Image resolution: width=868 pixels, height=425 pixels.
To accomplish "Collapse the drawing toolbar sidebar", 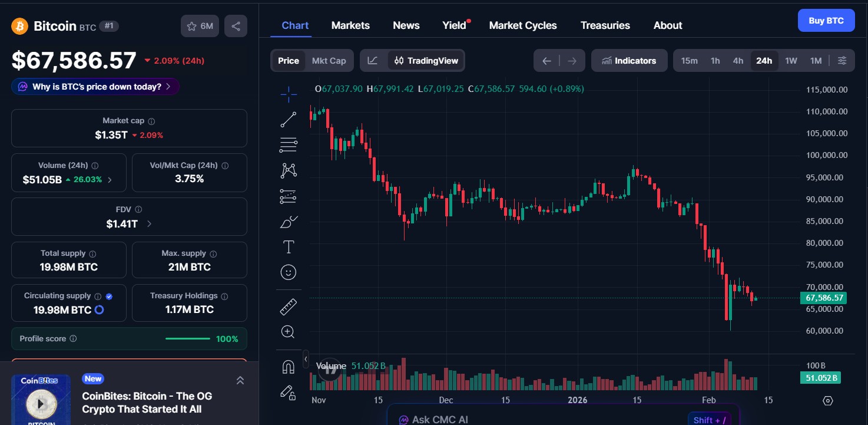I will 306,358.
